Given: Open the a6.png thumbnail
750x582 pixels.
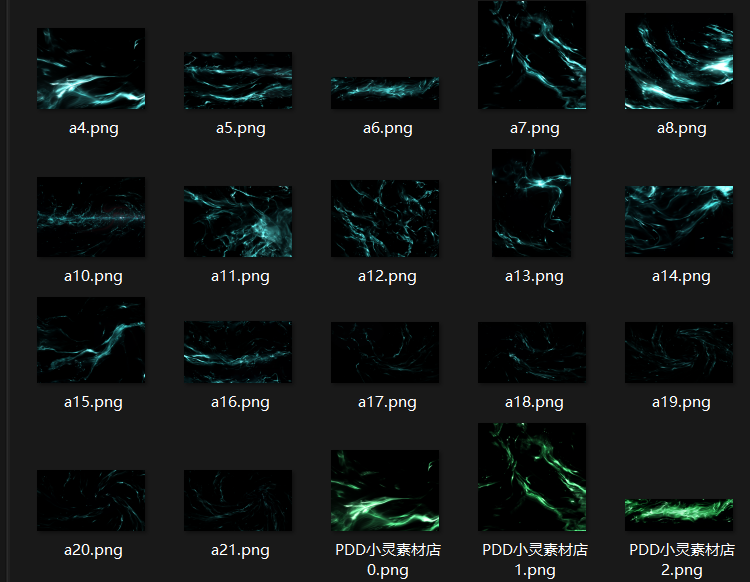Looking at the screenshot, I should pyautogui.click(x=385, y=93).
